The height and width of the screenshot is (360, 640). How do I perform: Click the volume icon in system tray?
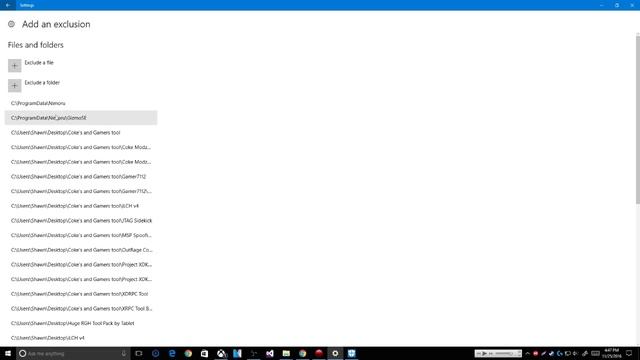pyautogui.click(x=576, y=353)
